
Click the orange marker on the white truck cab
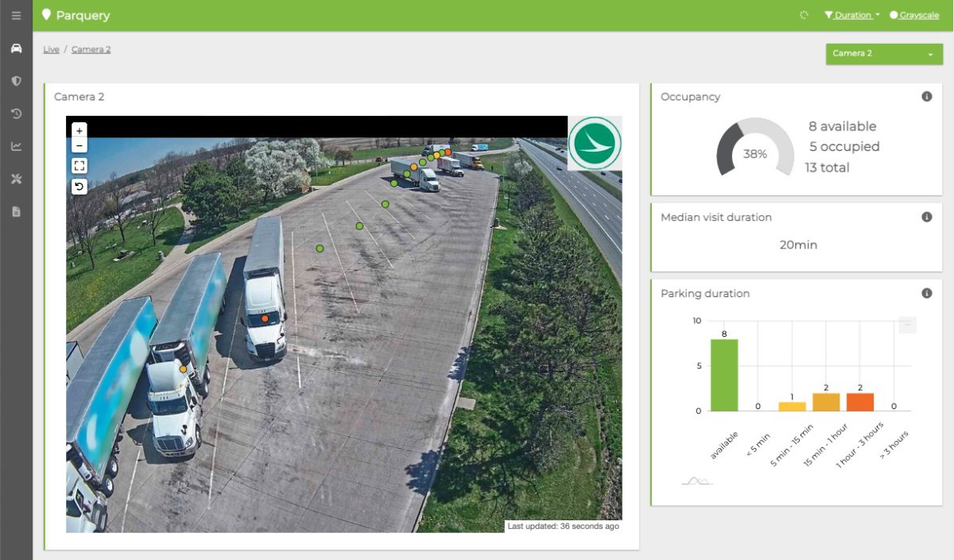pos(265,319)
